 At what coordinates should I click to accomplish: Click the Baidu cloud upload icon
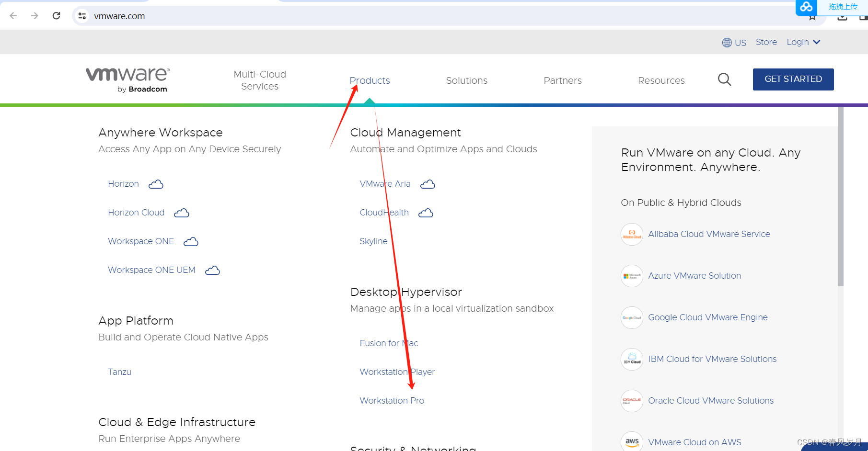click(x=807, y=7)
